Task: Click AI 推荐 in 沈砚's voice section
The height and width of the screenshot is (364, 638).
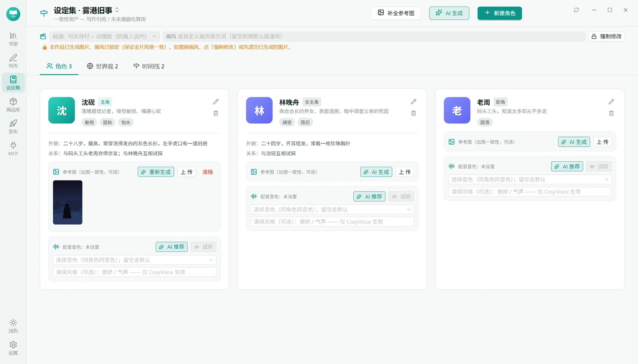Action: (171, 247)
